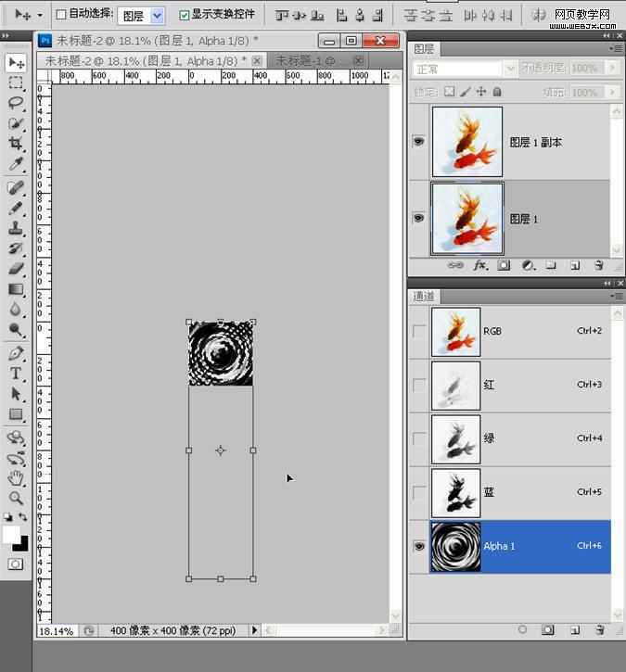The image size is (626, 672).
Task: Toggle lock transparent pixels icon
Action: [450, 91]
